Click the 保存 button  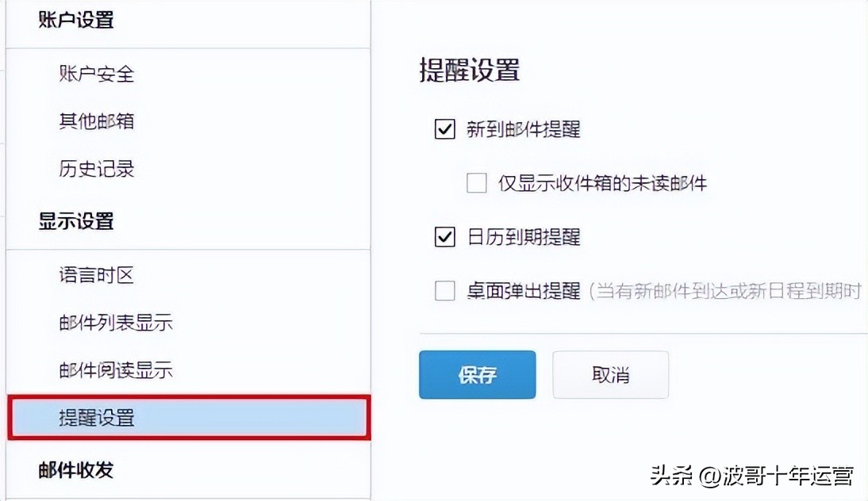click(x=477, y=374)
